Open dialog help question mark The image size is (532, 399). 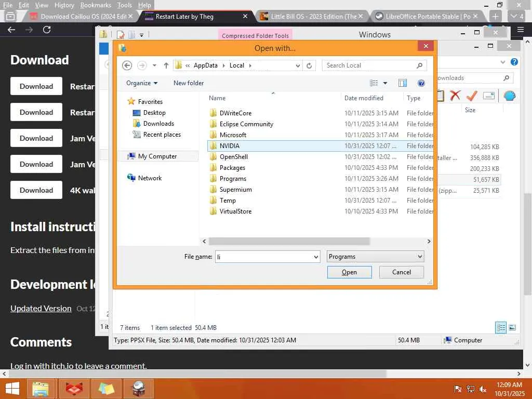pos(421,83)
